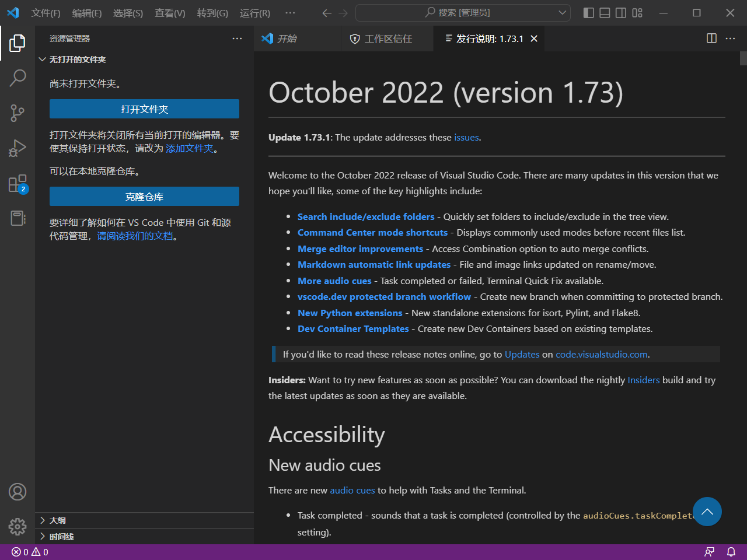This screenshot has height=560, width=747.
Task: Click the Accessibility heading
Action: (x=327, y=435)
